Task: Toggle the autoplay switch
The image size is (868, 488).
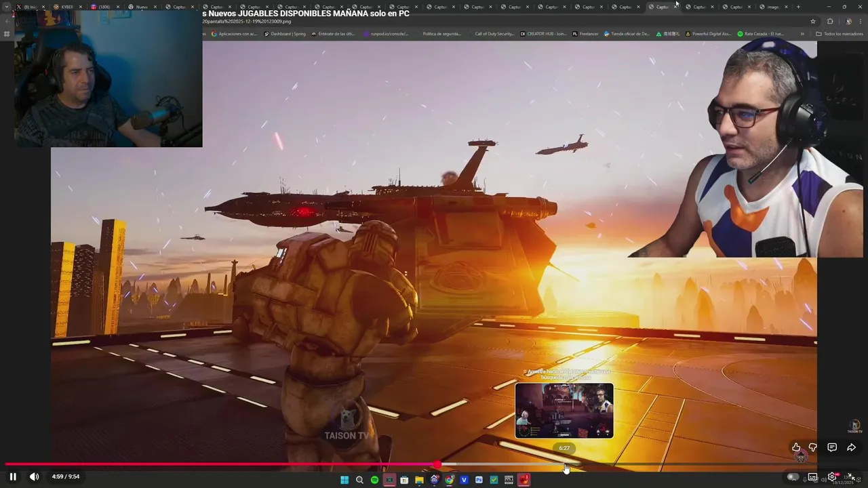Action: tap(792, 476)
